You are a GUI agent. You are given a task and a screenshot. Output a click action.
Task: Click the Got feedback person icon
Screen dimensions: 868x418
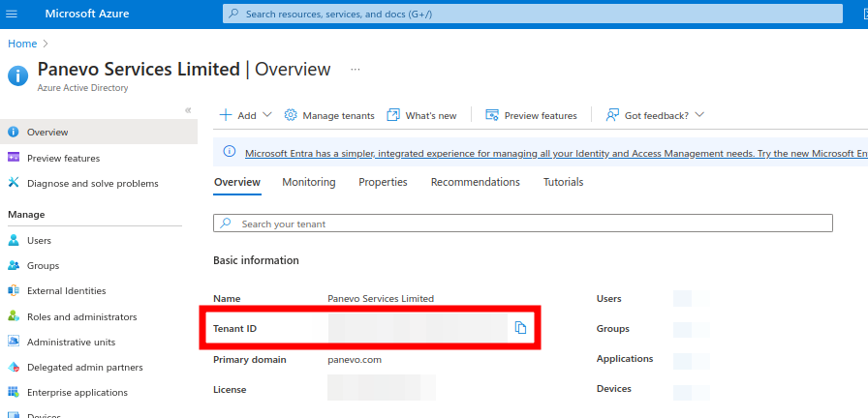coord(611,115)
